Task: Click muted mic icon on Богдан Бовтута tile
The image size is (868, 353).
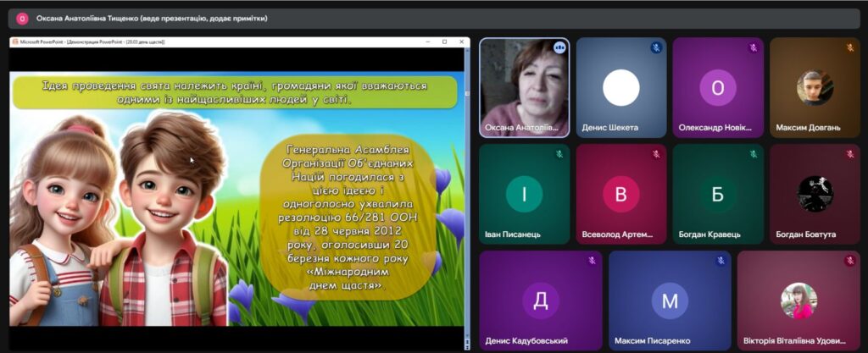Action: pyautogui.click(x=849, y=155)
